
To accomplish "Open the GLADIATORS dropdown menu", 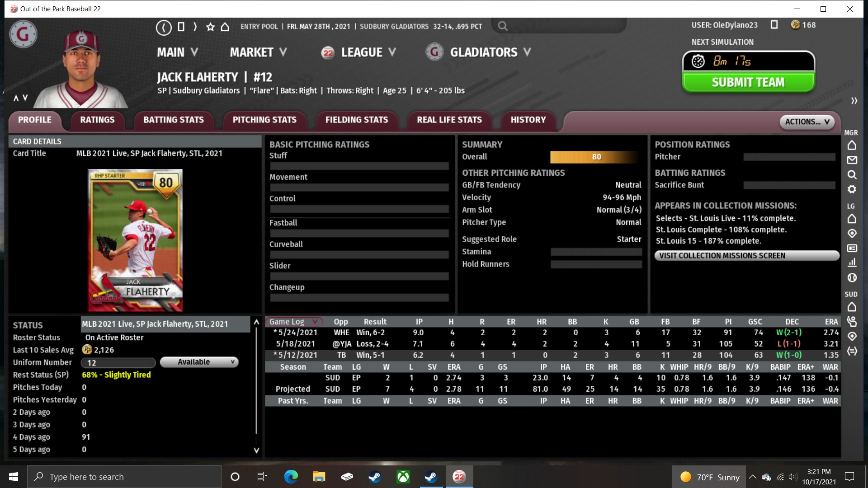I will 479,52.
